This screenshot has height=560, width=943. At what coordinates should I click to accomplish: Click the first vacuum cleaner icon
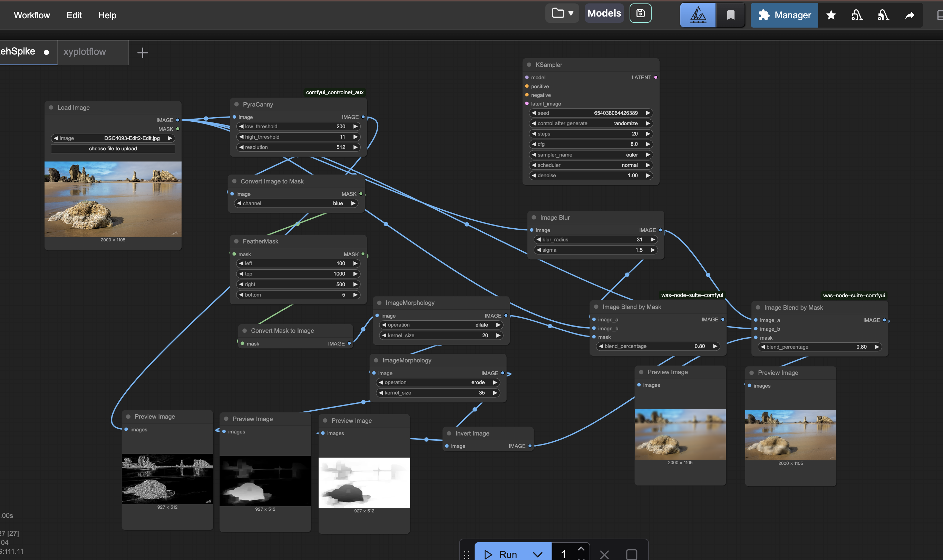[857, 15]
